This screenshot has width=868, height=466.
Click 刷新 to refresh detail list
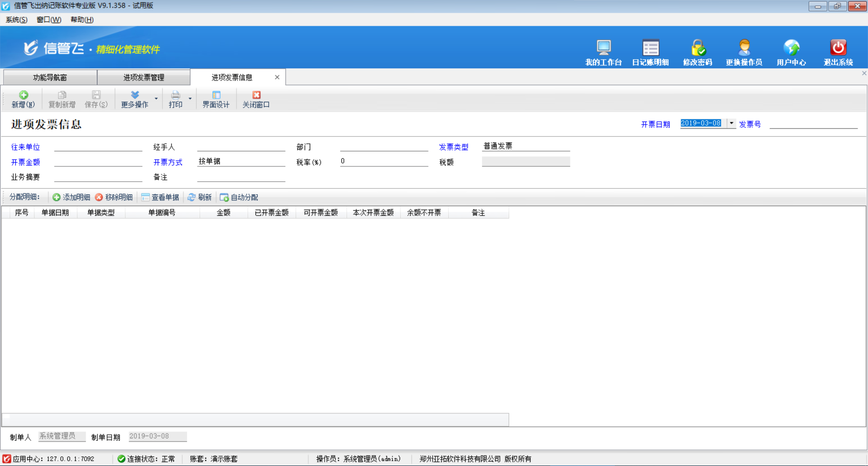click(199, 197)
